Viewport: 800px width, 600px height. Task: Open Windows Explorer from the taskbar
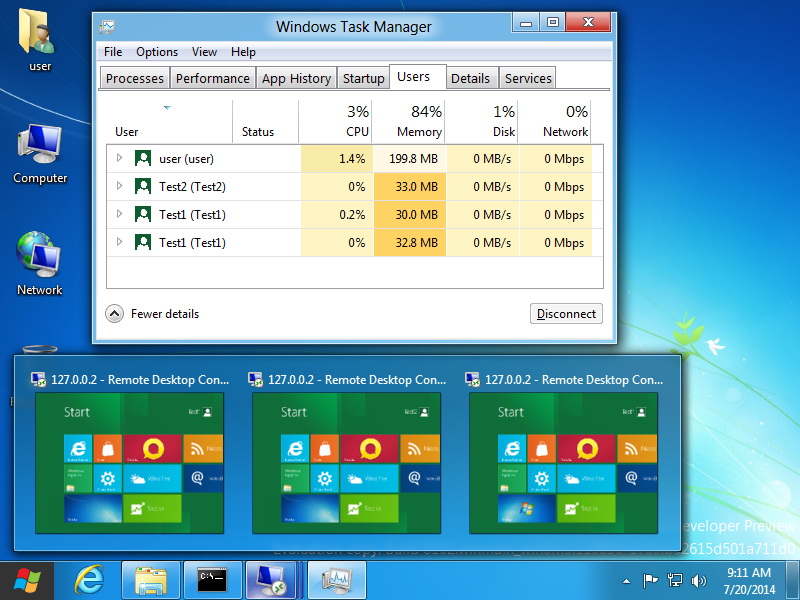[150, 581]
